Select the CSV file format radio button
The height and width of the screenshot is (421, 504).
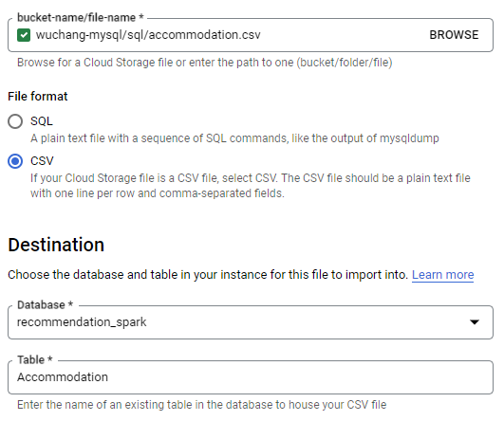[15, 161]
